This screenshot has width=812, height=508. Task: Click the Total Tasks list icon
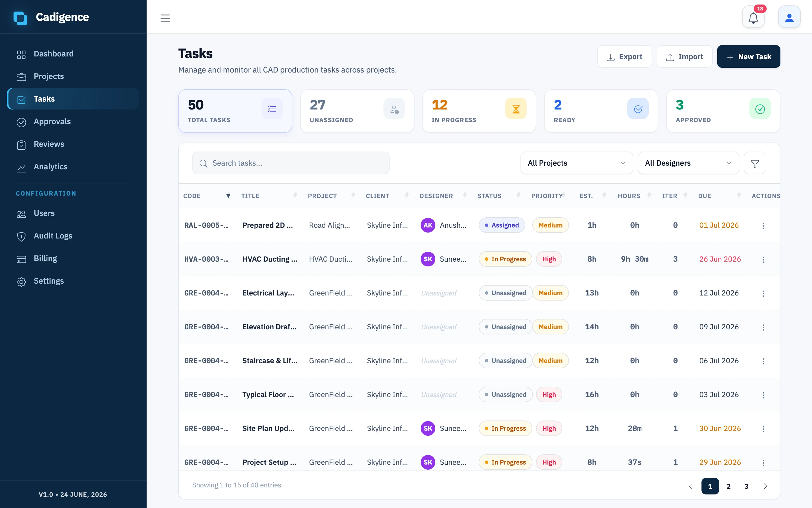tap(272, 109)
